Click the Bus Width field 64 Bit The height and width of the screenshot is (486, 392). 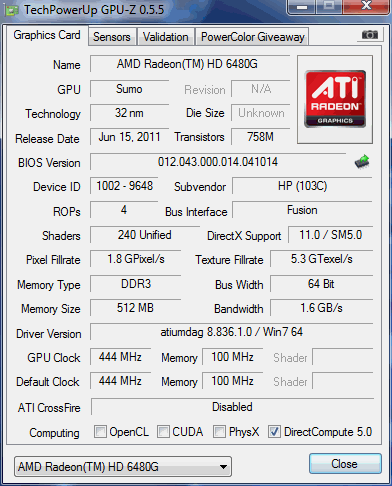tap(321, 284)
